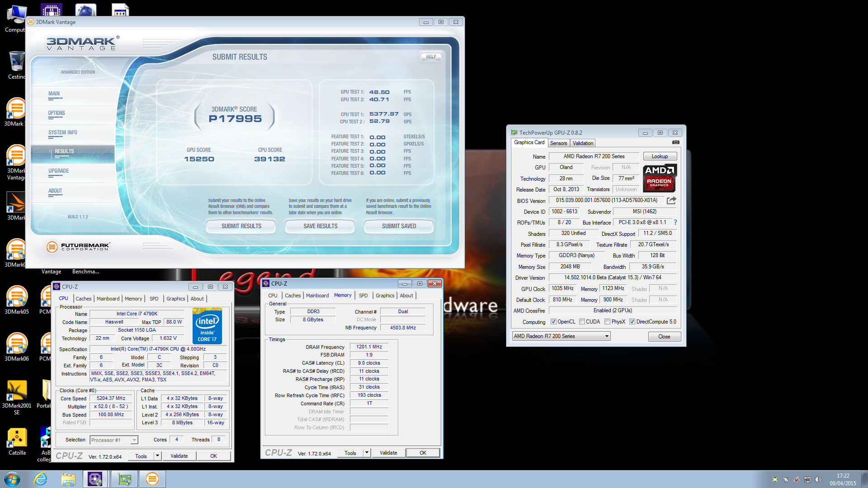Open the Computer desktop icon
Viewport: 868px width, 488px height.
pos(15,18)
